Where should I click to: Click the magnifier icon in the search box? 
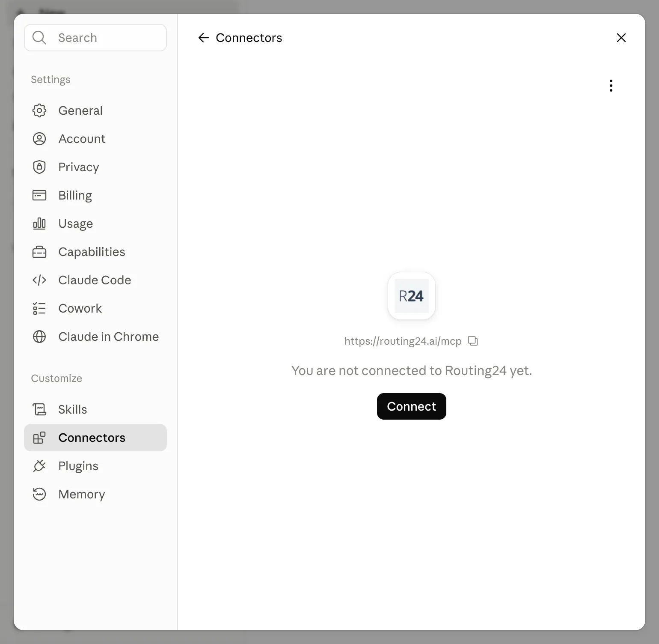(x=39, y=38)
